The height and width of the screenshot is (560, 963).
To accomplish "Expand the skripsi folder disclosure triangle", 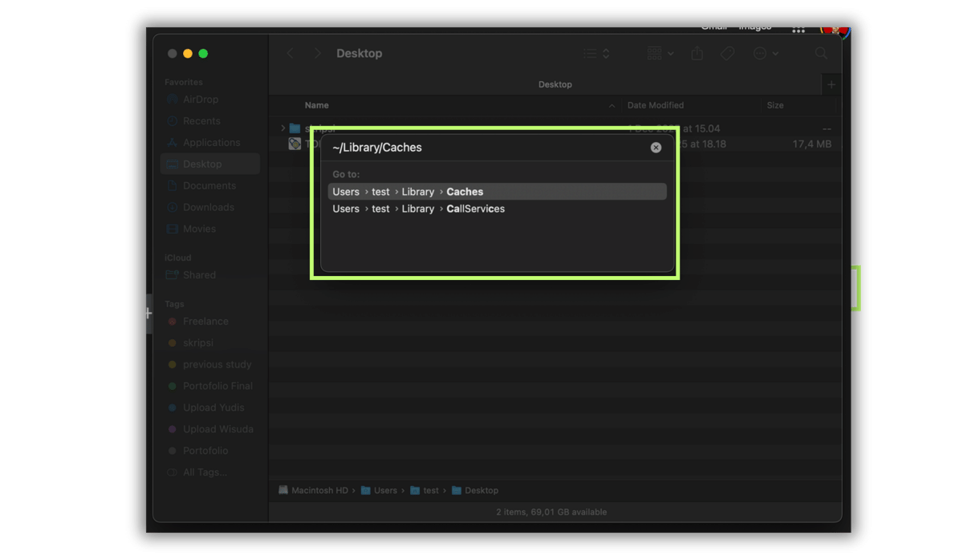I will [x=282, y=128].
